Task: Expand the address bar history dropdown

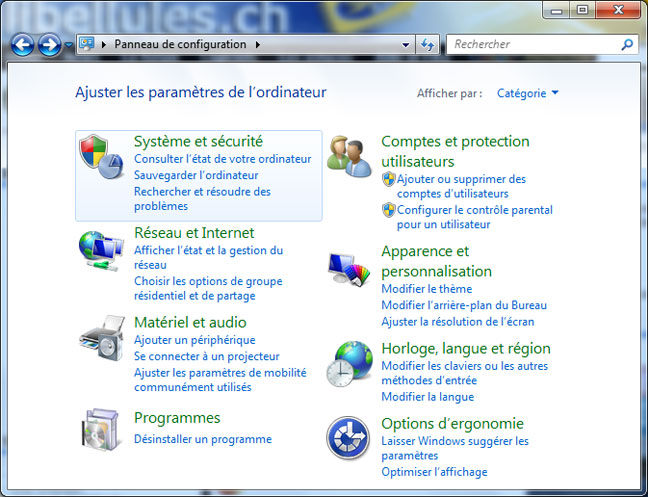Action: coord(406,45)
